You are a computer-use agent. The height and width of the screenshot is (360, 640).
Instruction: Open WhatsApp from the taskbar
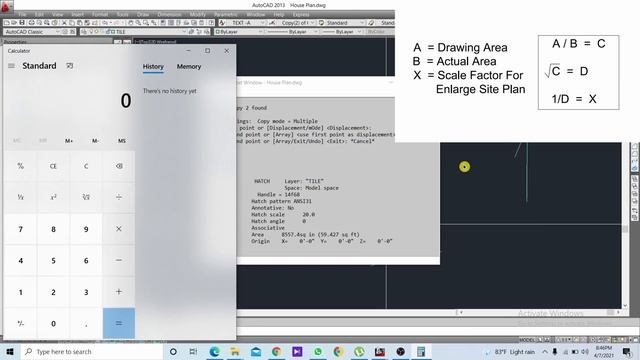318,351
